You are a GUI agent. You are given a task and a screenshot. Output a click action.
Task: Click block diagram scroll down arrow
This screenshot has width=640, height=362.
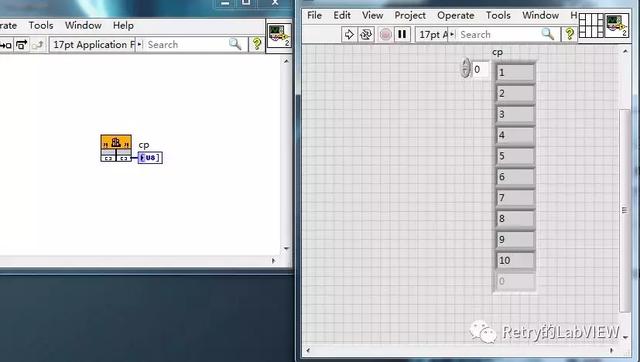pyautogui.click(x=286, y=248)
